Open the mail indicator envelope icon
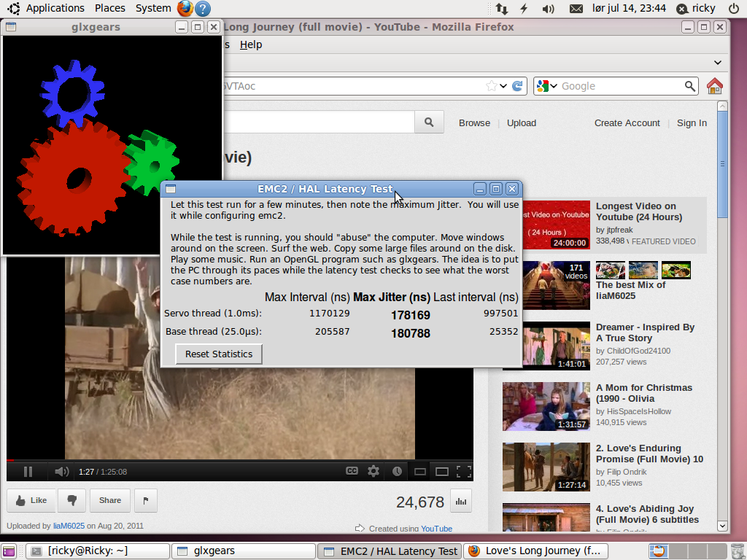 [x=576, y=8]
